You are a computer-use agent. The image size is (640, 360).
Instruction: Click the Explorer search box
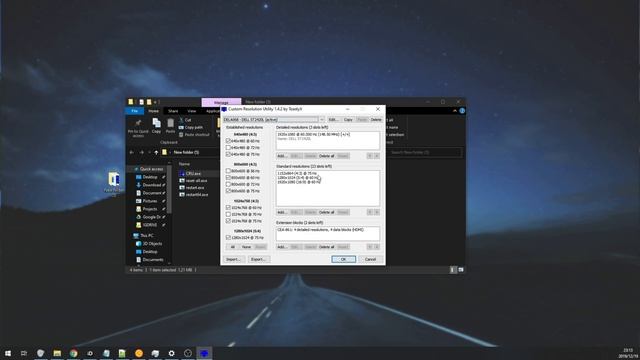pyautogui.click(x=424, y=152)
